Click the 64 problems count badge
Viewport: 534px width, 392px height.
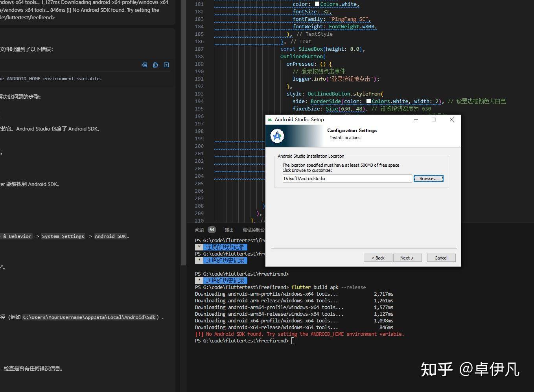click(x=212, y=230)
